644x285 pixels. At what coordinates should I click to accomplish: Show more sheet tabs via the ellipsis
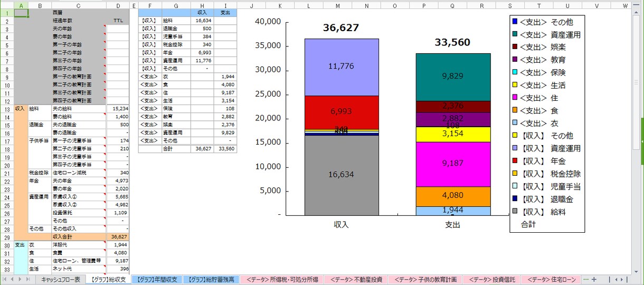(585, 279)
